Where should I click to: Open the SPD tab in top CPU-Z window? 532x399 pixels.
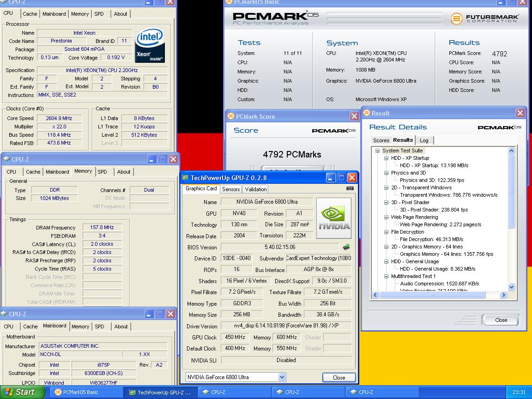coord(99,14)
